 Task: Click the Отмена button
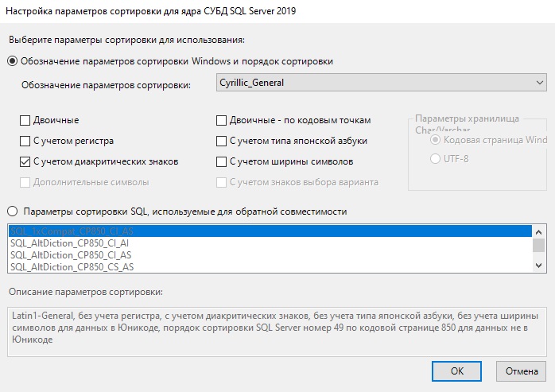point(522,371)
